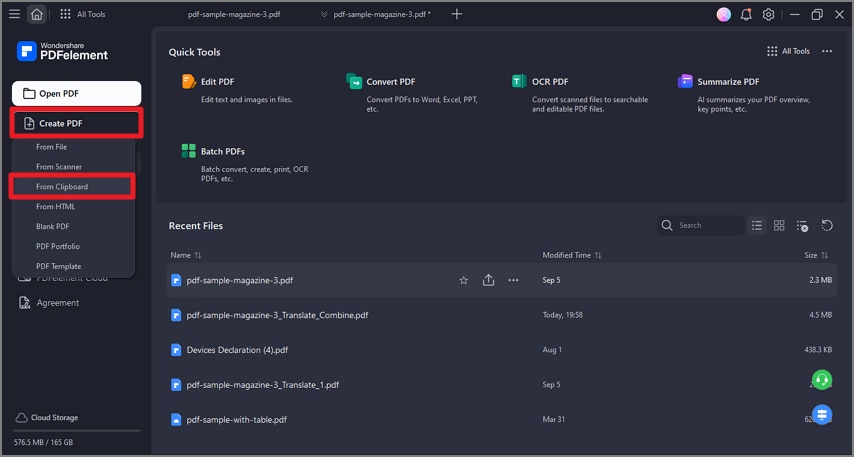Open settings via the gear icon
The image size is (854, 457).
pos(768,14)
